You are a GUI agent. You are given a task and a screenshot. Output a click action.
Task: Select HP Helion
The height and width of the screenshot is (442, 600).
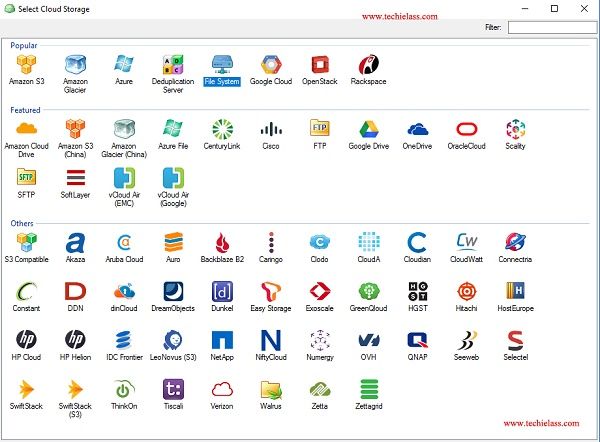(x=75, y=339)
